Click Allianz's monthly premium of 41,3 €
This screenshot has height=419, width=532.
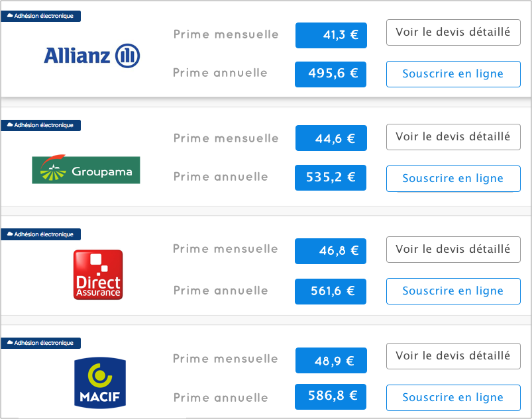(330, 36)
